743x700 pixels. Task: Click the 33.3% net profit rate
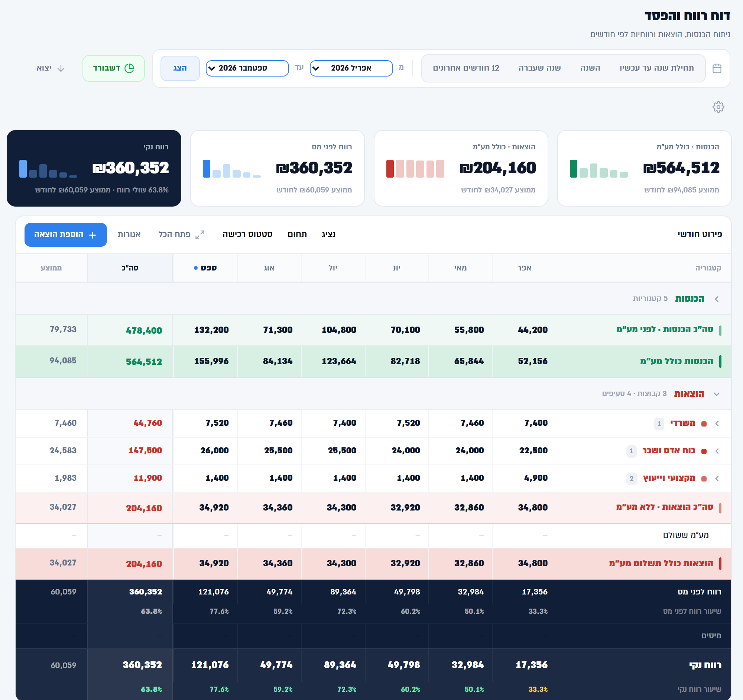point(538,689)
